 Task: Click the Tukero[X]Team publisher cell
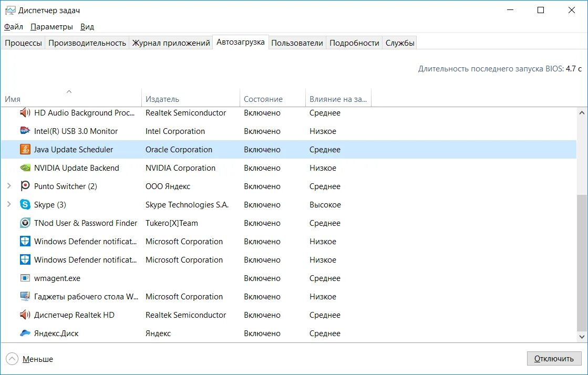[171, 223]
